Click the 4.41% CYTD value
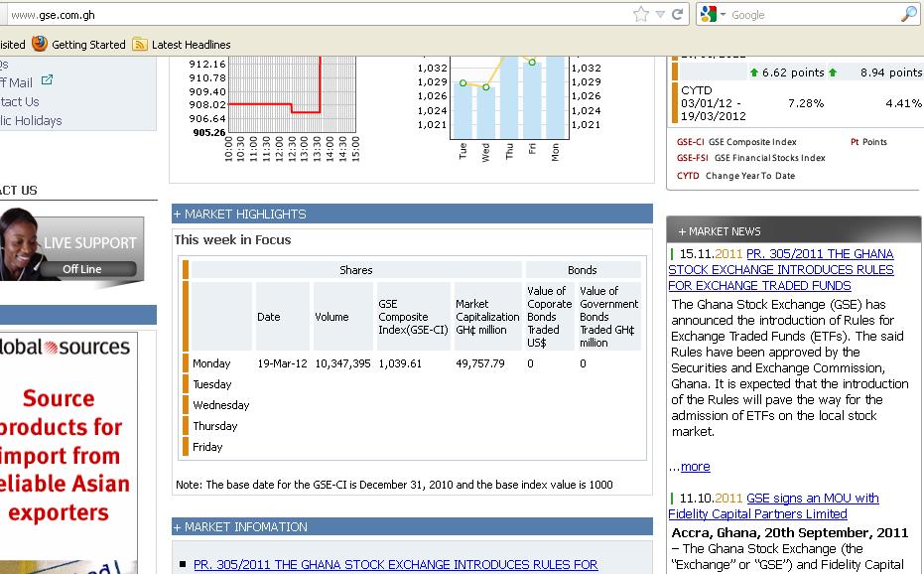The height and width of the screenshot is (574, 924). 903,103
